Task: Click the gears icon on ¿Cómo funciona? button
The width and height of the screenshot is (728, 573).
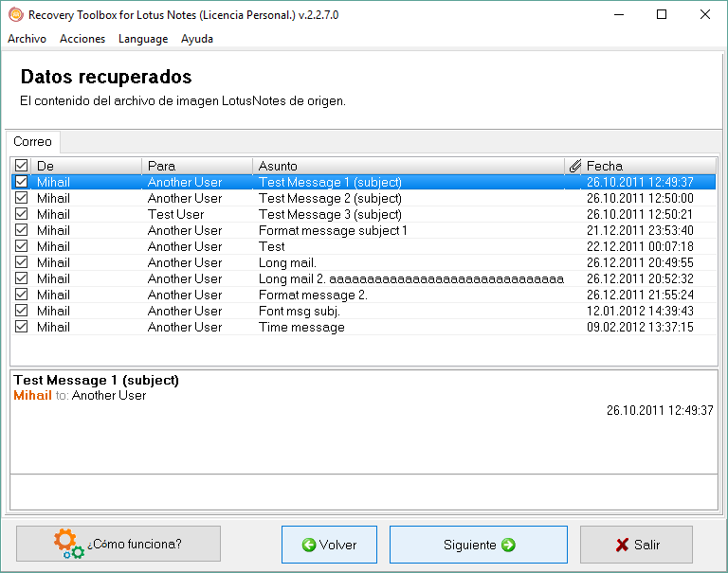Action: [68, 544]
